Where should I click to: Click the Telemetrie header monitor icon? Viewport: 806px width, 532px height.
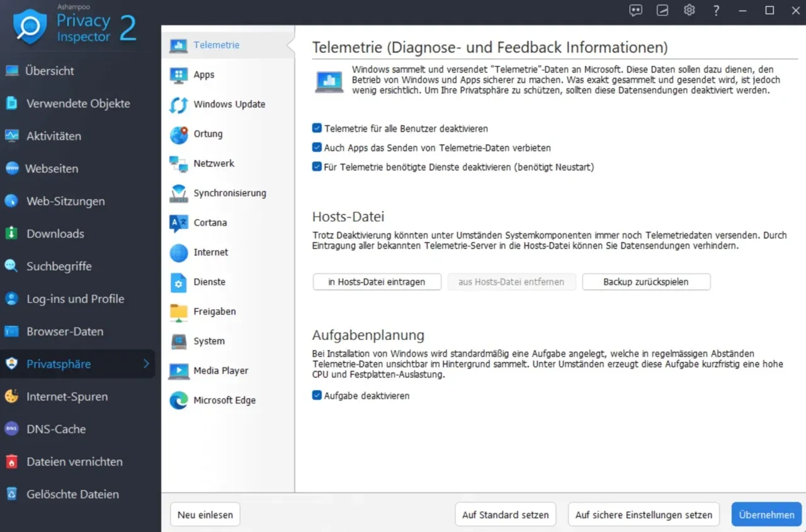point(329,81)
